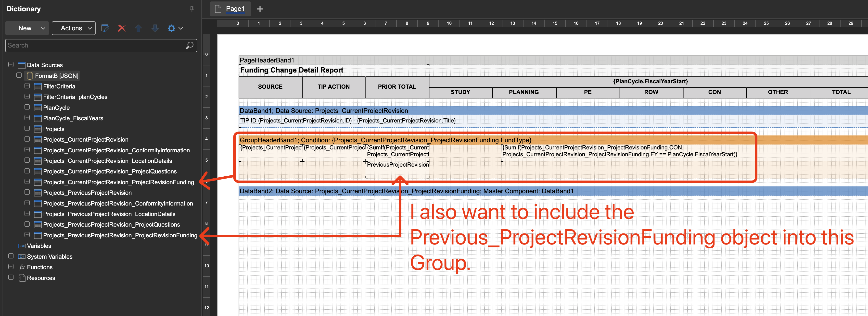Viewport: 868px width, 316px height.
Task: Select the PageHeaderBand1 band header
Action: point(553,60)
